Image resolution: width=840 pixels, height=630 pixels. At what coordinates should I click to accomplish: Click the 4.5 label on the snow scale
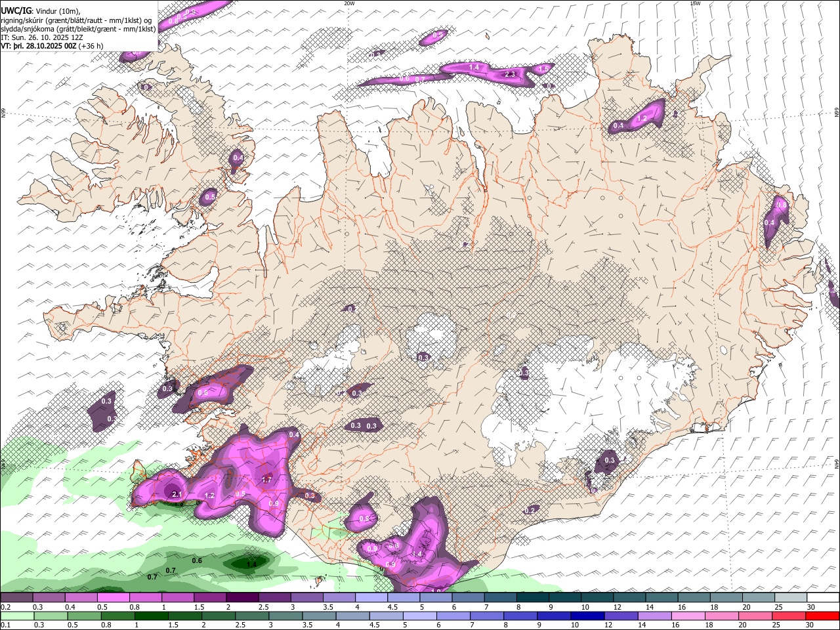click(392, 607)
